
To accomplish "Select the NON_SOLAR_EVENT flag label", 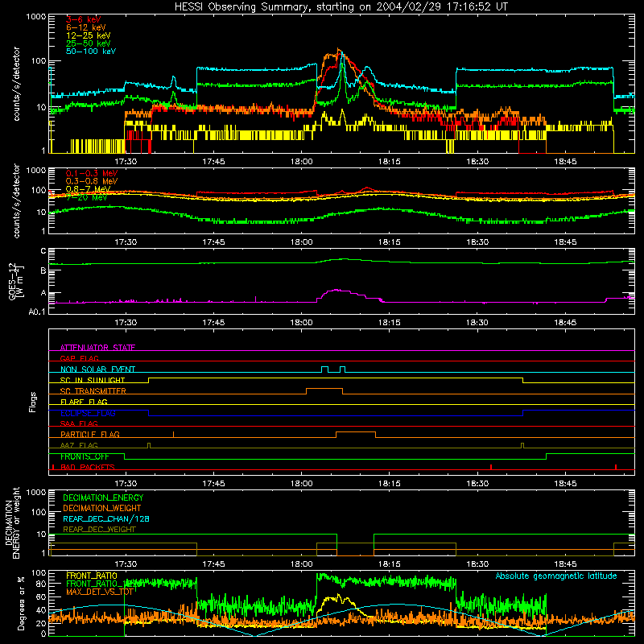I will 97,369.
